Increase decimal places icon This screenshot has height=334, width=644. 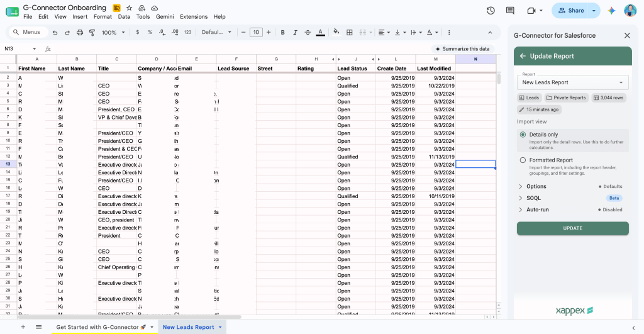tap(175, 33)
